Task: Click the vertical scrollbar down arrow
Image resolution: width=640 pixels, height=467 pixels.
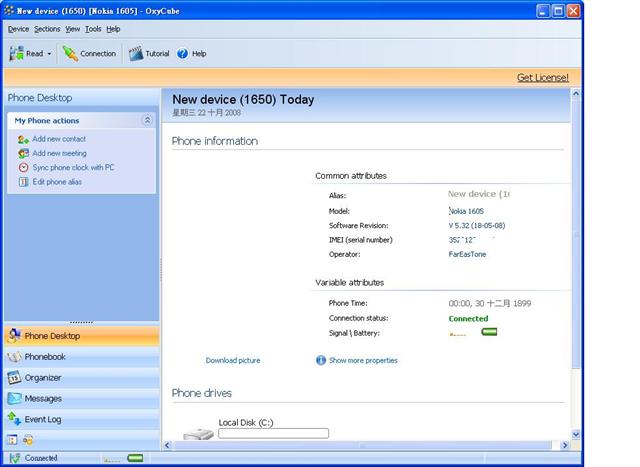Action: tap(576, 435)
